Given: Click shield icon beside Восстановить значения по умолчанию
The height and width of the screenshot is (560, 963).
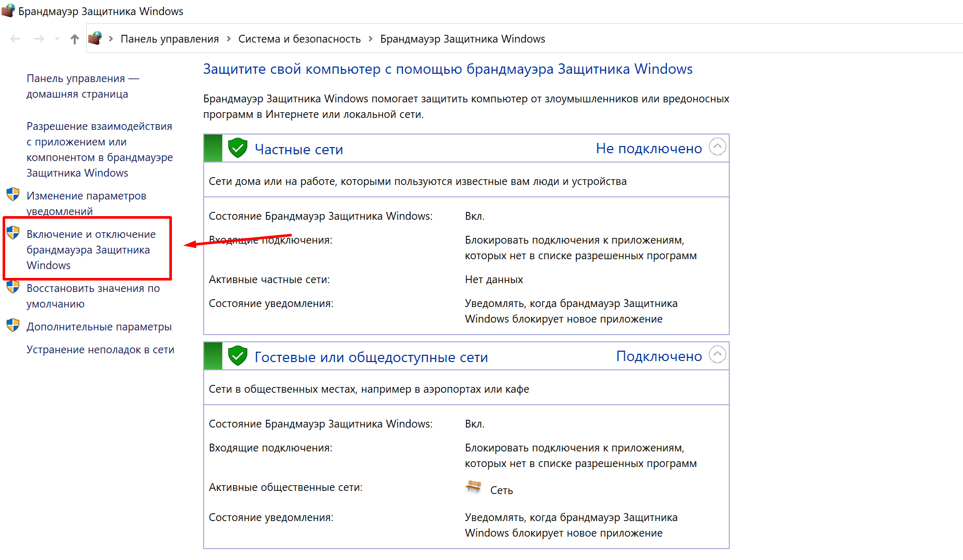Looking at the screenshot, I should pos(13,287).
